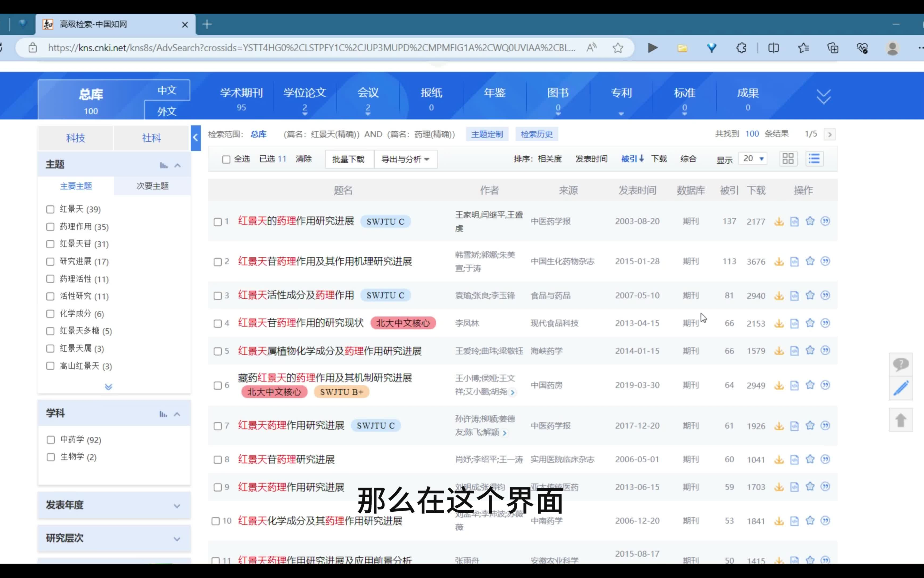Jump back to top with arrow icon

point(900,420)
